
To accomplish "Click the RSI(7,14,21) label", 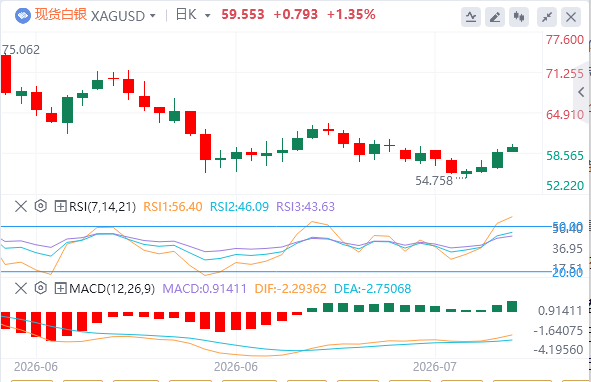I will click(103, 207).
